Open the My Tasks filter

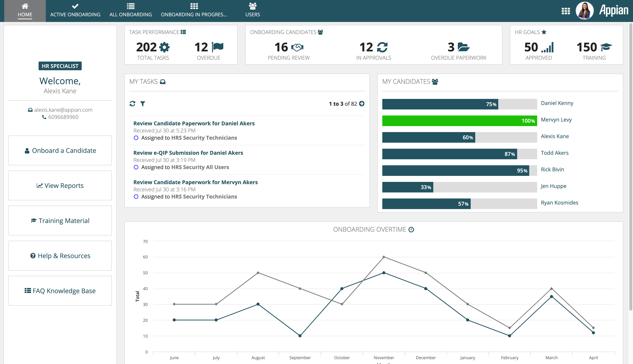point(143,104)
